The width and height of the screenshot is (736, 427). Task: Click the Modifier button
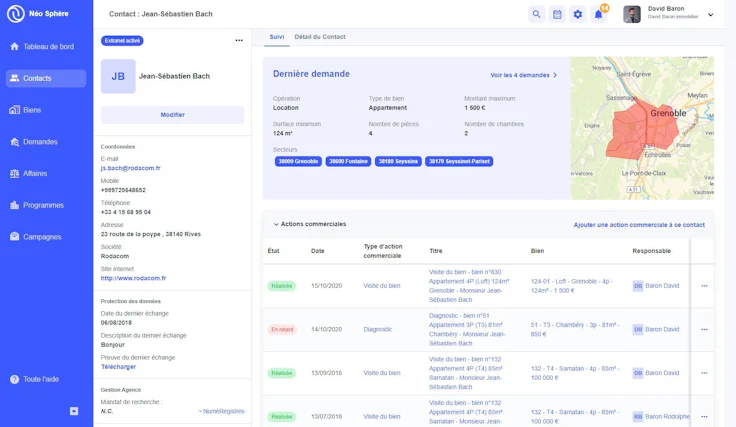pyautogui.click(x=173, y=114)
